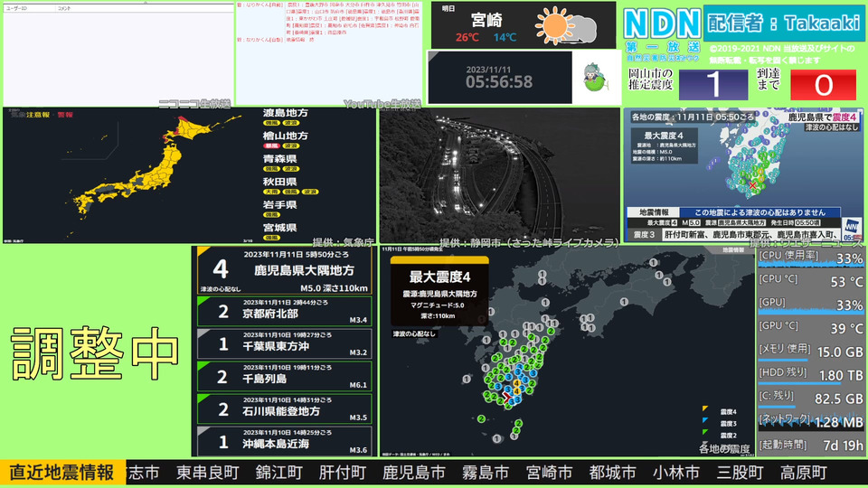Click the red 到達まで 0 countdown box
Image resolution: width=868 pixels, height=488 pixels.
[x=823, y=85]
